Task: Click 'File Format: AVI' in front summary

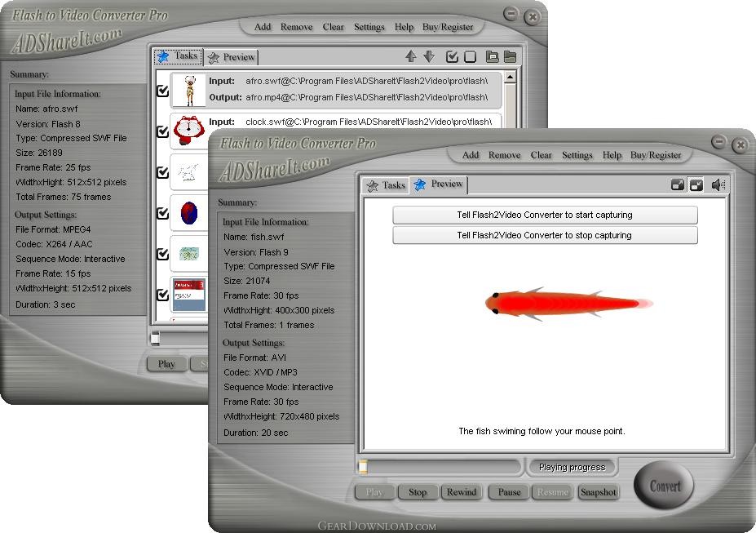Action: (254, 358)
